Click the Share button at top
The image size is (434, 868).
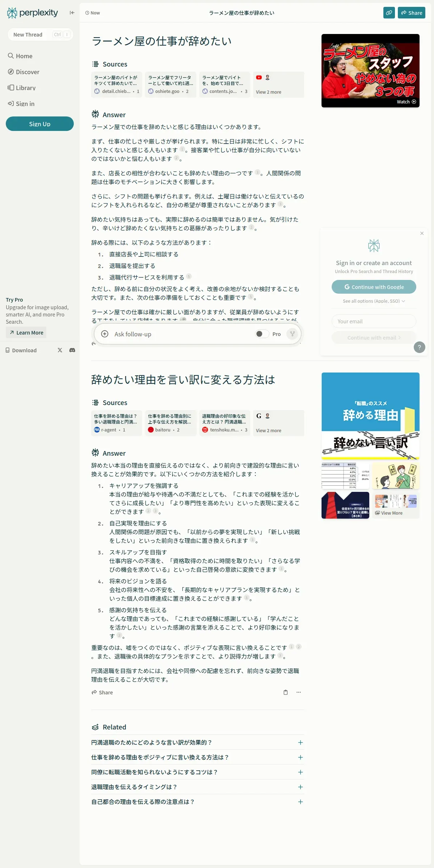(x=412, y=13)
